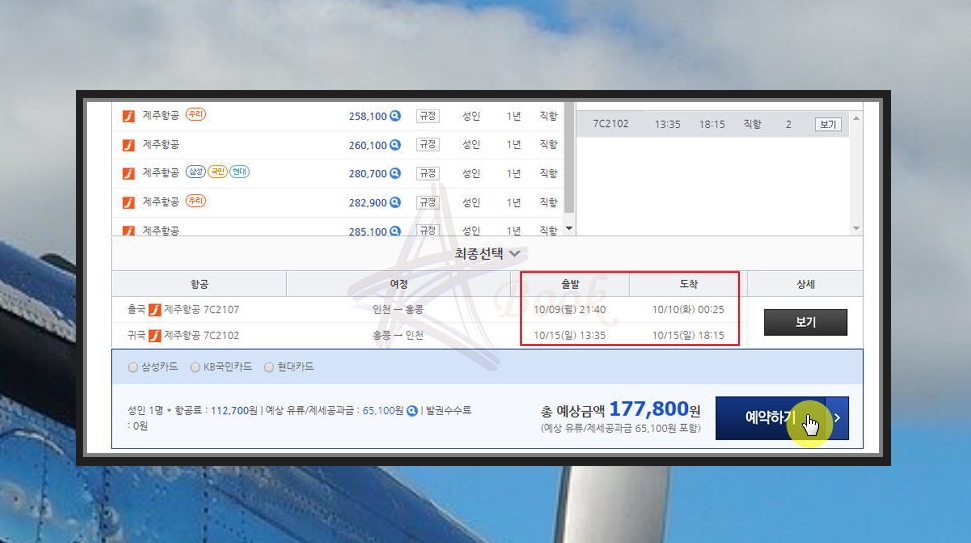The height and width of the screenshot is (543, 971).
Task: Click departure time 10/15(일) 13:35
Action: coord(570,336)
